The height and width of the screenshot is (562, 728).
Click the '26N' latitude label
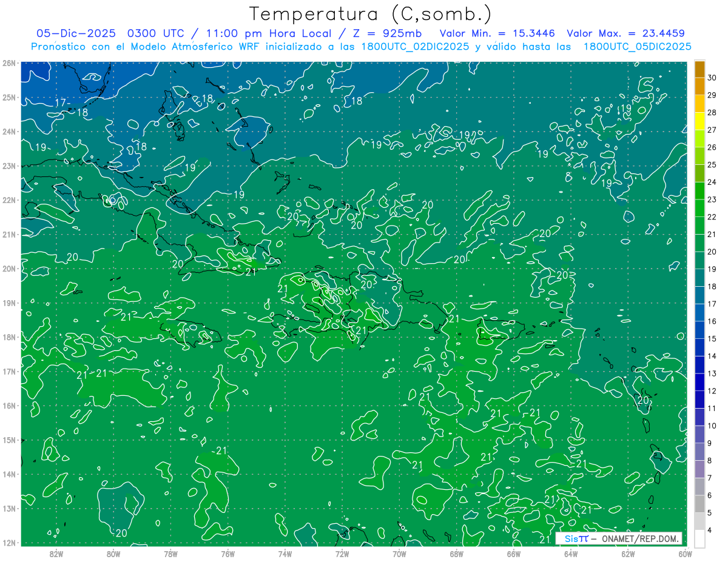(x=9, y=63)
